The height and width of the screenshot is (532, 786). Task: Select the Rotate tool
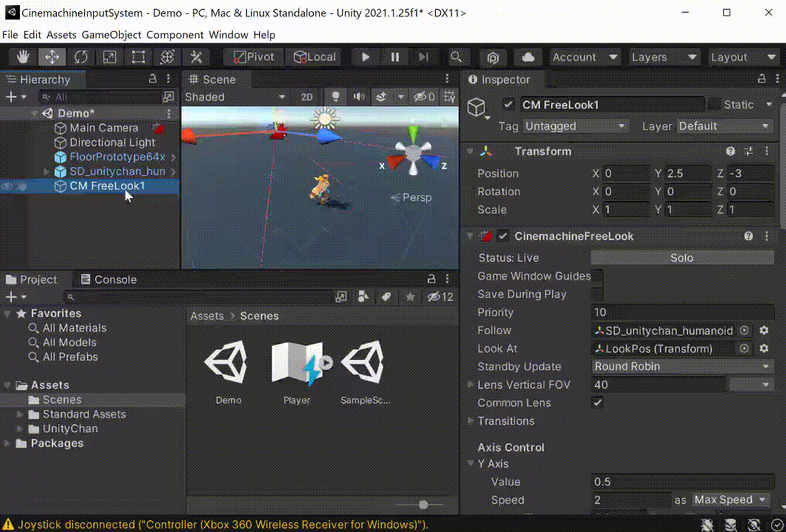point(81,57)
